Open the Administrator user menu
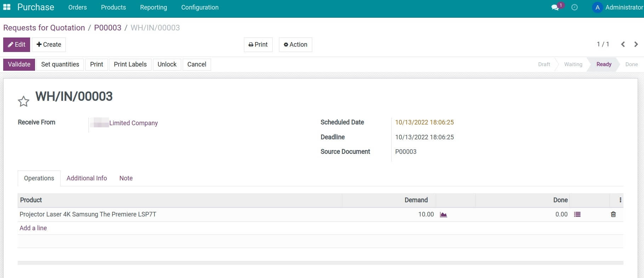Image resolution: width=644 pixels, height=278 pixels. coord(617,7)
